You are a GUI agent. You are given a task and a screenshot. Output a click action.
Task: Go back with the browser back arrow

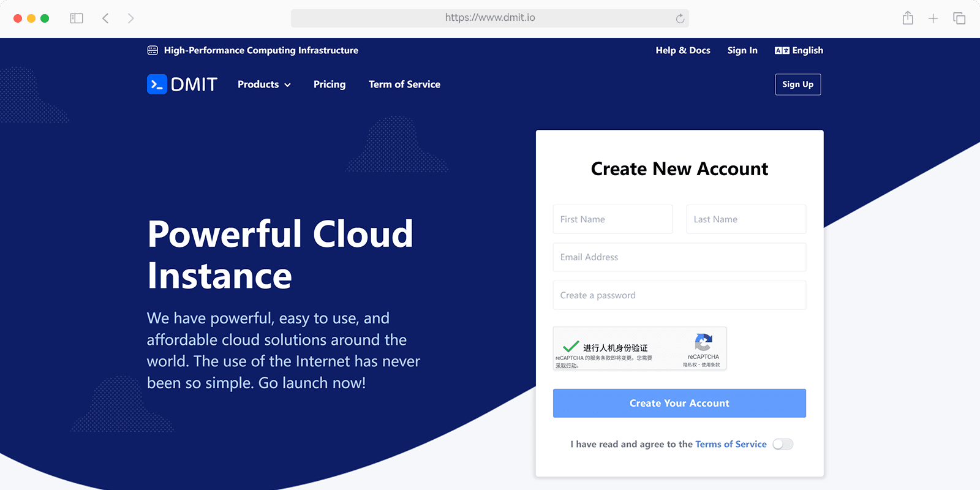point(105,18)
